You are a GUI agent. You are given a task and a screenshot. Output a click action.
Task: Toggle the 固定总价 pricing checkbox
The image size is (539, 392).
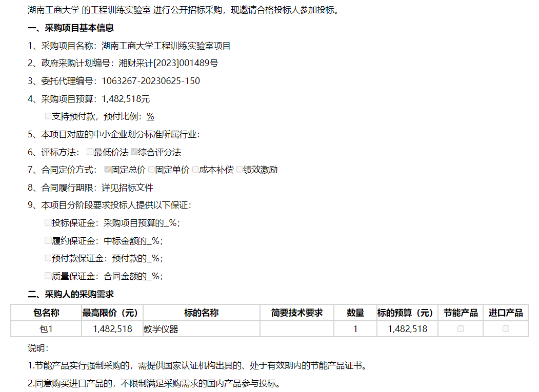click(x=108, y=169)
